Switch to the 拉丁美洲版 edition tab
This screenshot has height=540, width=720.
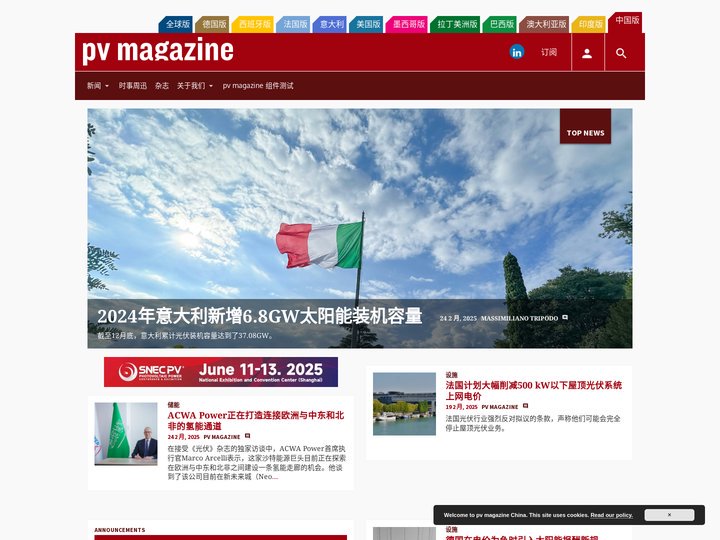pyautogui.click(x=456, y=24)
